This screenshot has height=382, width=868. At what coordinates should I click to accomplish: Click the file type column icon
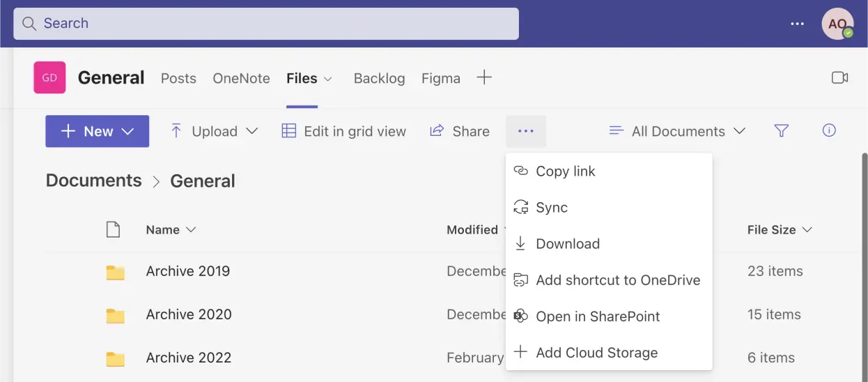113,229
